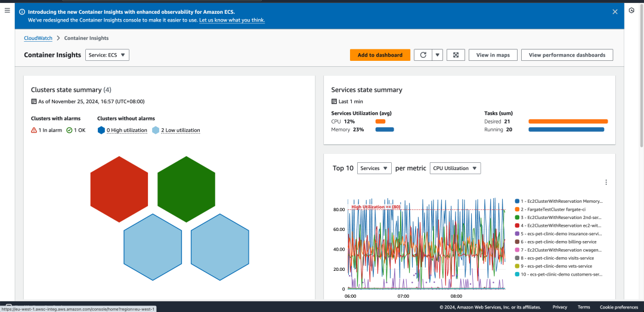Viewport: 644px width, 312px height.
Task: Click the green OK check icon
Action: (x=69, y=130)
